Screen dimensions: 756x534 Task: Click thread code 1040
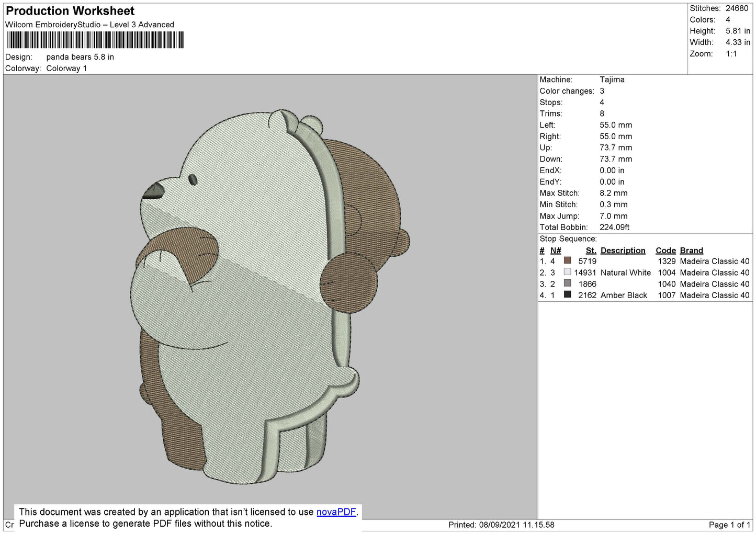(667, 284)
